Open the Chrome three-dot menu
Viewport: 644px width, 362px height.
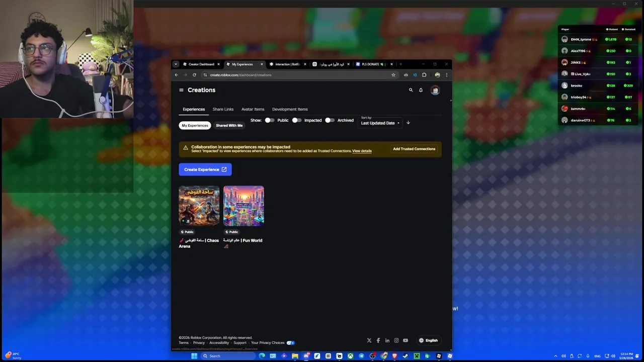446,75
